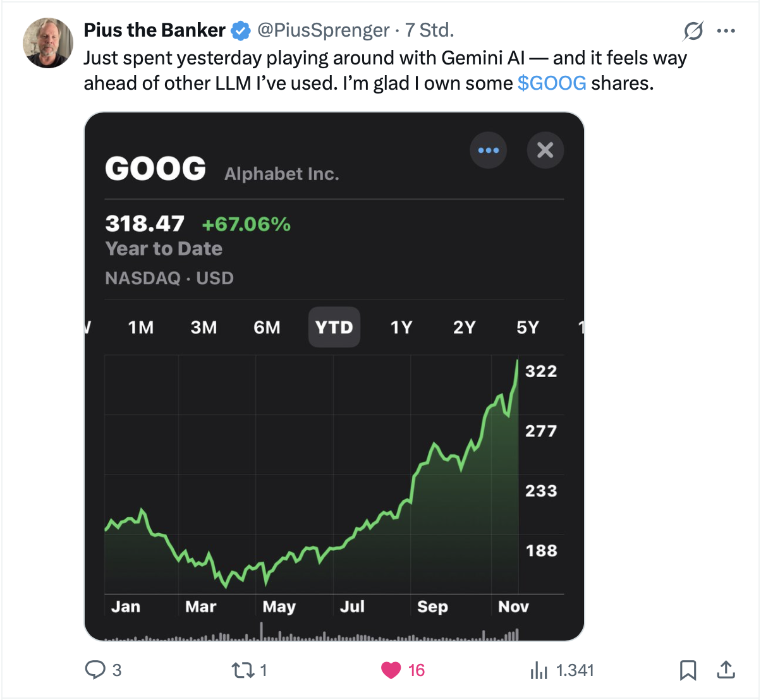The image size is (761, 700).
Task: Click the Pius the Banker display name
Action: 154,30
